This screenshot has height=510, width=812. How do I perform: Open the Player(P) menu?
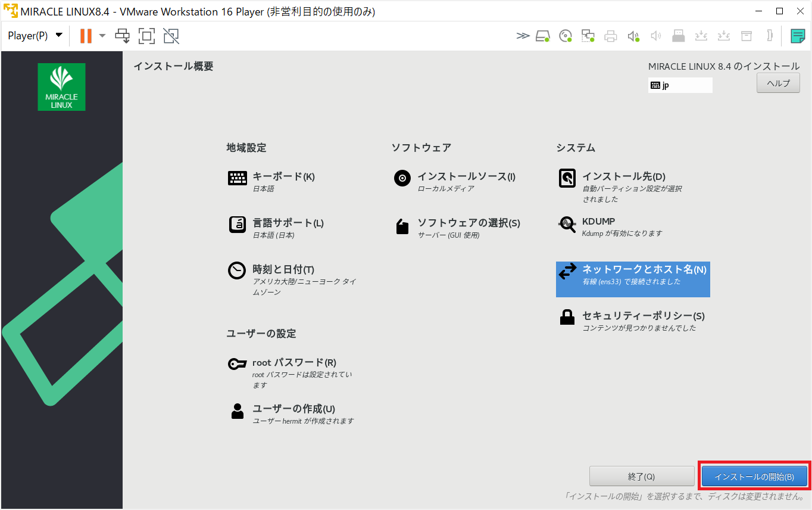point(35,36)
